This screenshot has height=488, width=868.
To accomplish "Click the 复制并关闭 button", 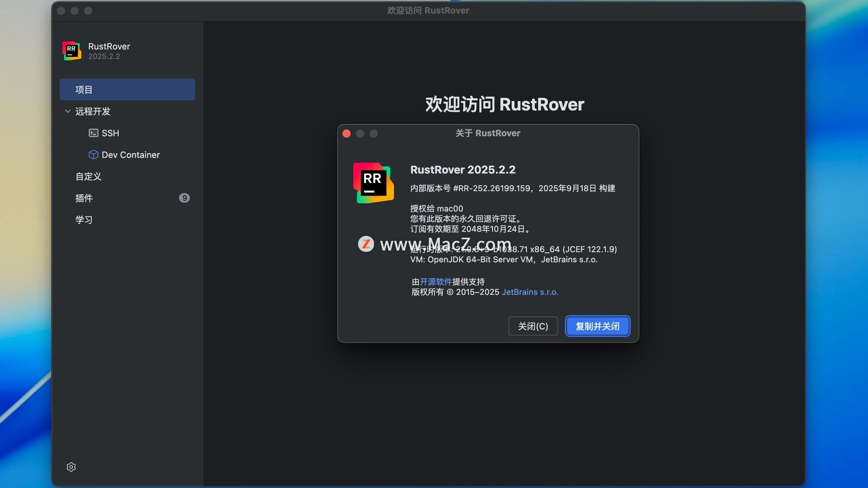I will (x=597, y=326).
